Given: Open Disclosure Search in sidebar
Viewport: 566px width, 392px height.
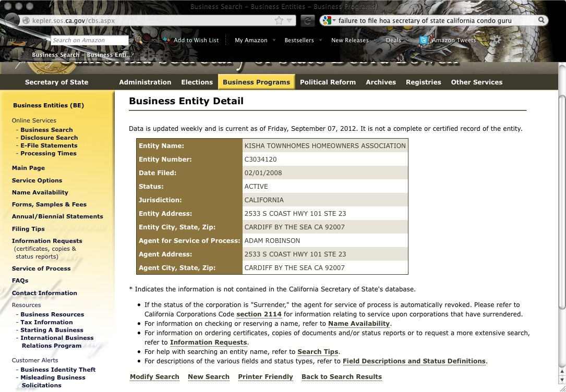Looking at the screenshot, I should pos(49,138).
